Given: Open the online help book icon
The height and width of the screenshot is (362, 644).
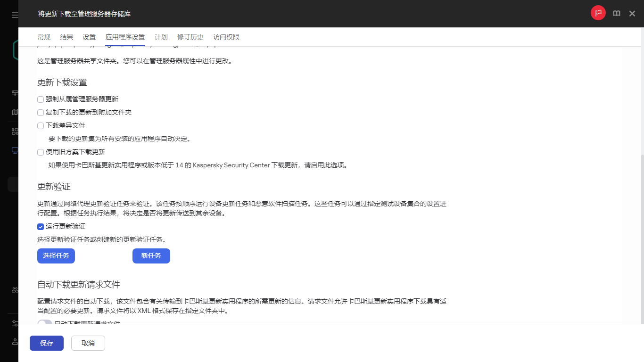Looking at the screenshot, I should (x=617, y=13).
